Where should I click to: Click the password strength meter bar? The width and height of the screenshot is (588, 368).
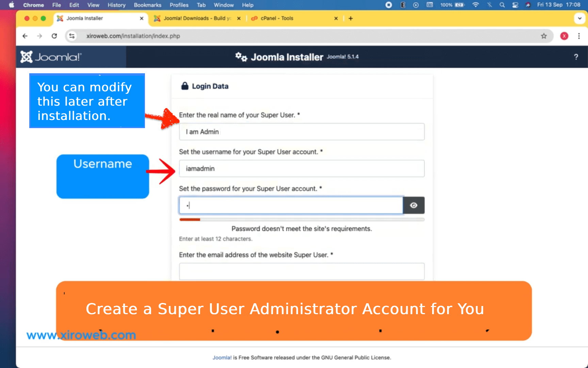click(x=301, y=219)
